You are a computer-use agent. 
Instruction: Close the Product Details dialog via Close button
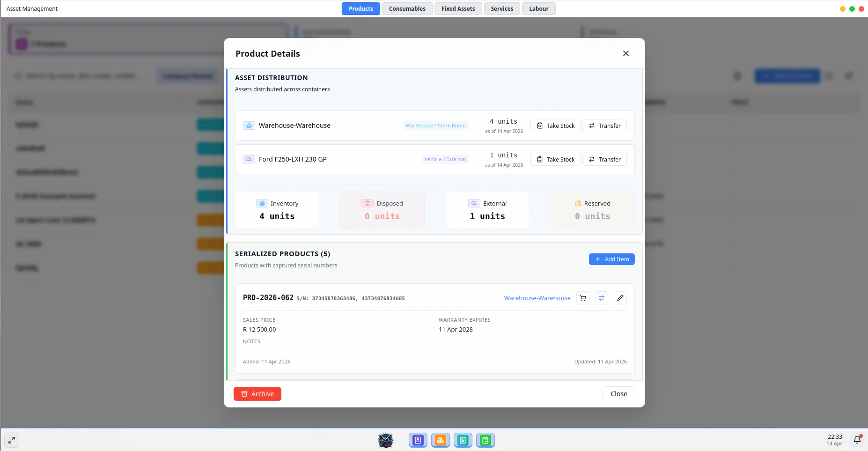(618, 394)
